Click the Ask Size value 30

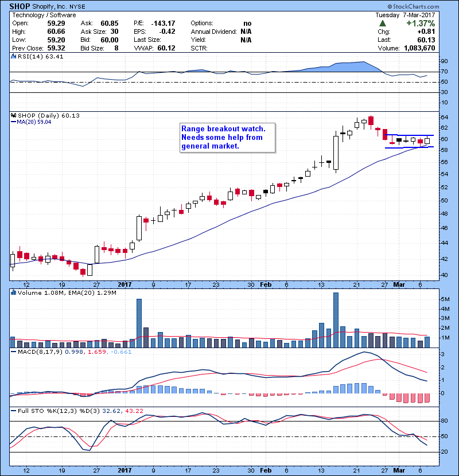pos(115,32)
